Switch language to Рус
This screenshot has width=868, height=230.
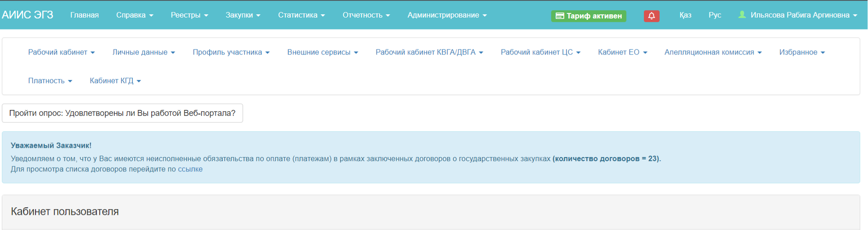coord(714,15)
